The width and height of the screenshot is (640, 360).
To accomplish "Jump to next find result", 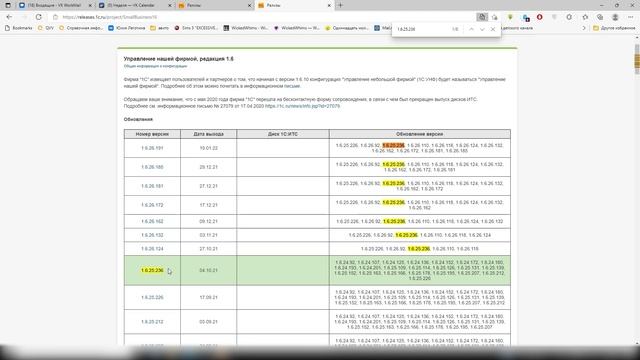I will (x=482, y=29).
